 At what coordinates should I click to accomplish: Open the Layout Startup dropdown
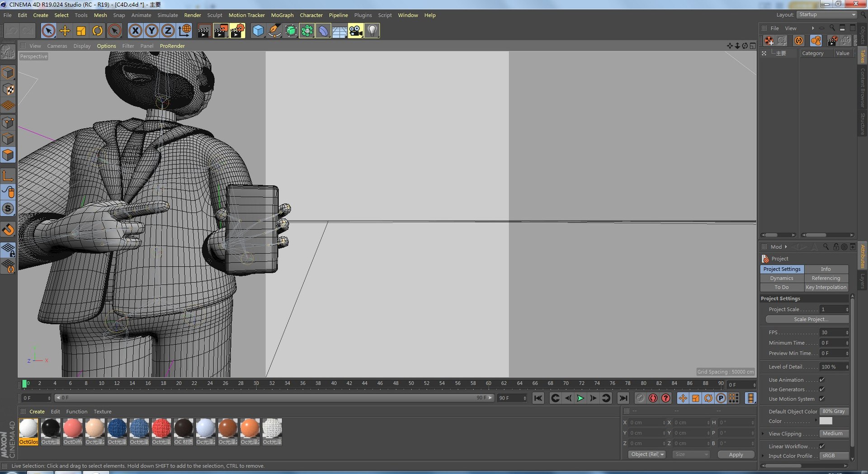[x=827, y=14]
